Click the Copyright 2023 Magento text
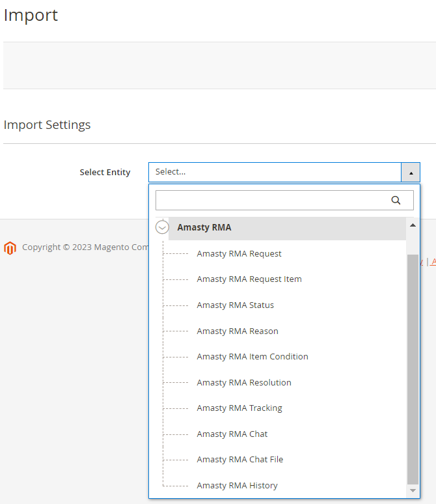Screen dimensions: 436x504 click(x=85, y=247)
